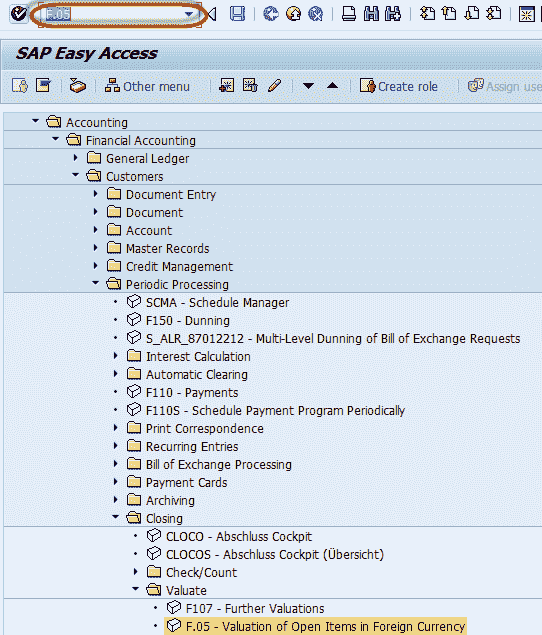Viewport: 542px width, 635px height.
Task: Click the User Menu icon
Action: (x=20, y=86)
